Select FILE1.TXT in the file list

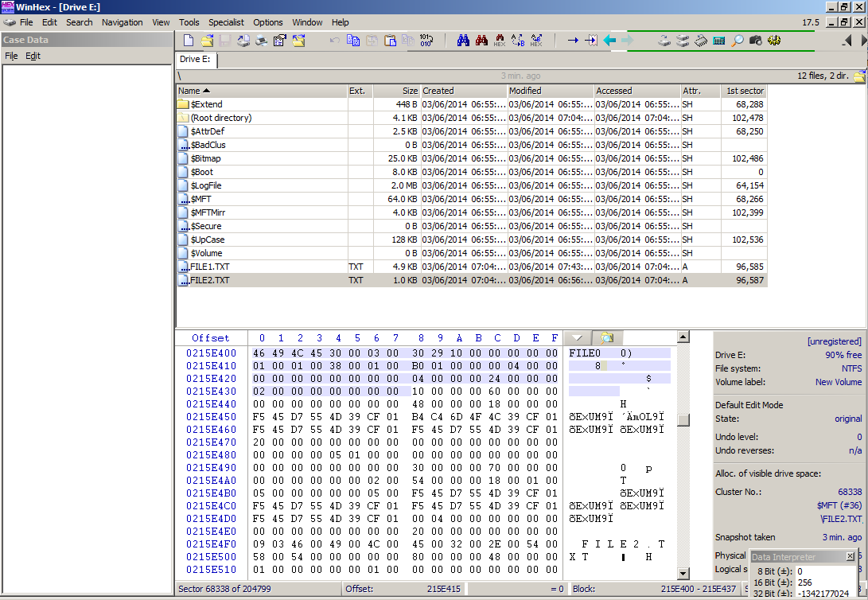pos(210,267)
